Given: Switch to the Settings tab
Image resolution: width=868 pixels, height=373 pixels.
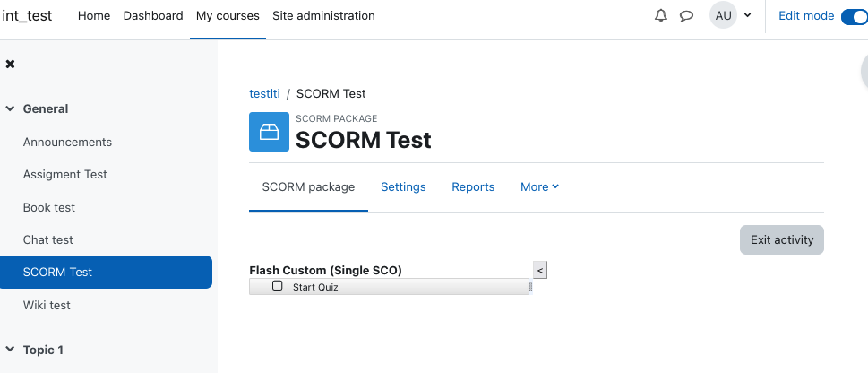Looking at the screenshot, I should [403, 187].
